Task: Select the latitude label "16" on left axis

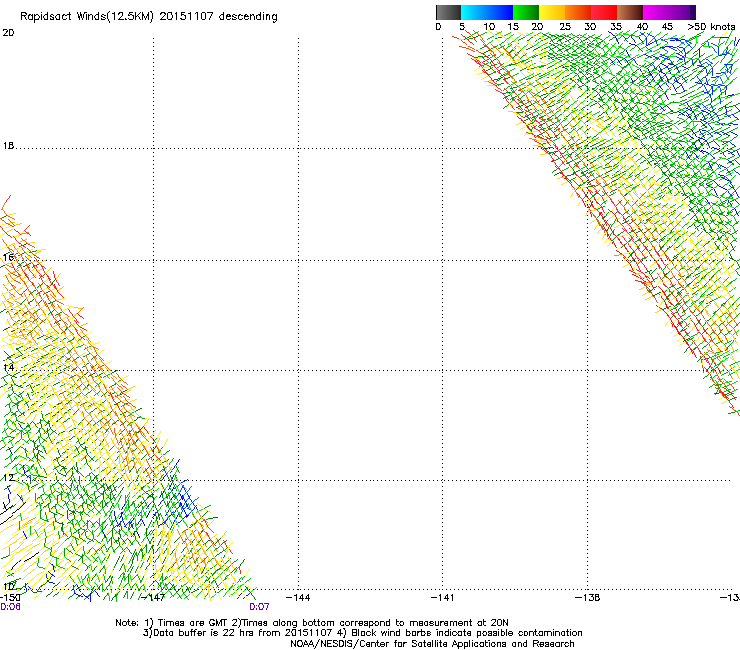Action: [8, 257]
